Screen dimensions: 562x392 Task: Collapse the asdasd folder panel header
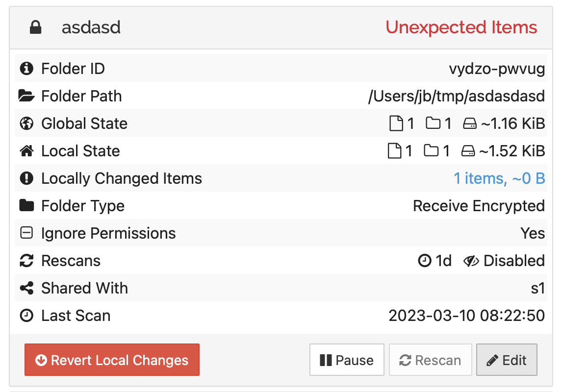[196, 27]
